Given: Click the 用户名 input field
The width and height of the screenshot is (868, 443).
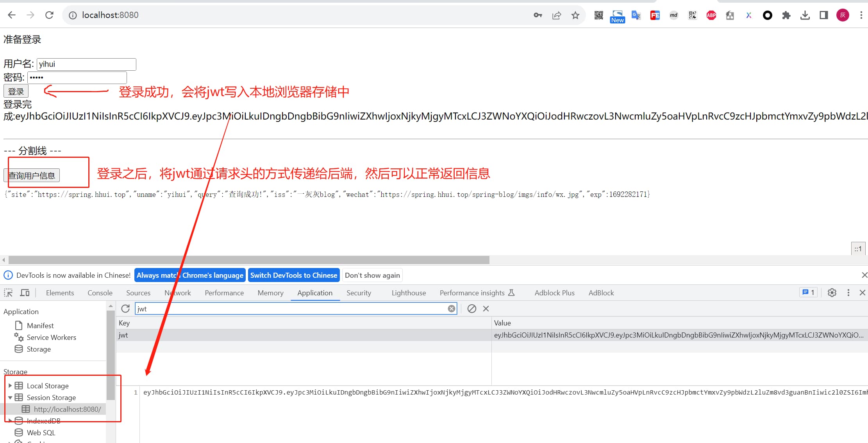Looking at the screenshot, I should point(86,64).
